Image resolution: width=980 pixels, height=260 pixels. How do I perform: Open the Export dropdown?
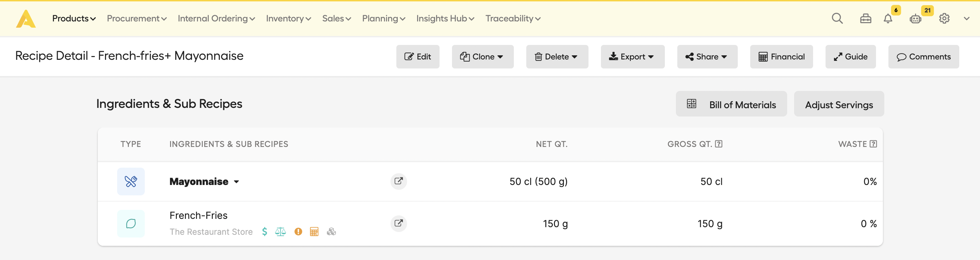(x=632, y=57)
